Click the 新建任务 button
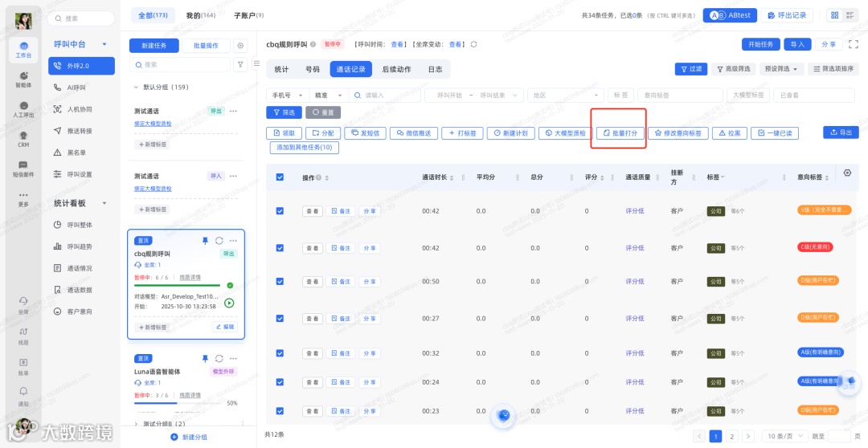The image size is (868, 448). pos(154,45)
